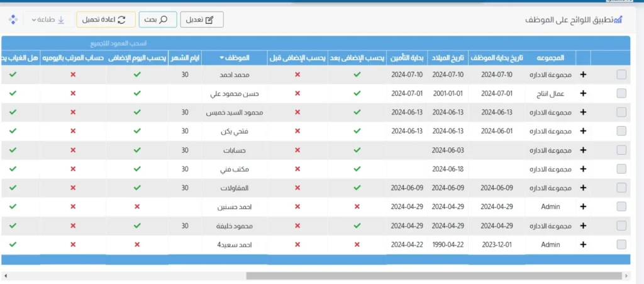Screen dimensions: 644x284
Task: Click the green check in محمود خليفة's يحسب الإضافى بعد
Action: pos(357,225)
